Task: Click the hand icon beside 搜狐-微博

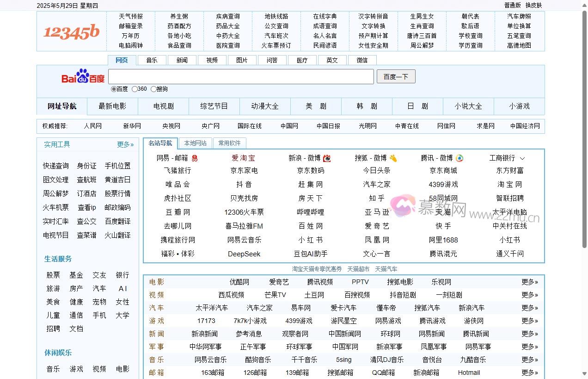Action: click(x=393, y=157)
